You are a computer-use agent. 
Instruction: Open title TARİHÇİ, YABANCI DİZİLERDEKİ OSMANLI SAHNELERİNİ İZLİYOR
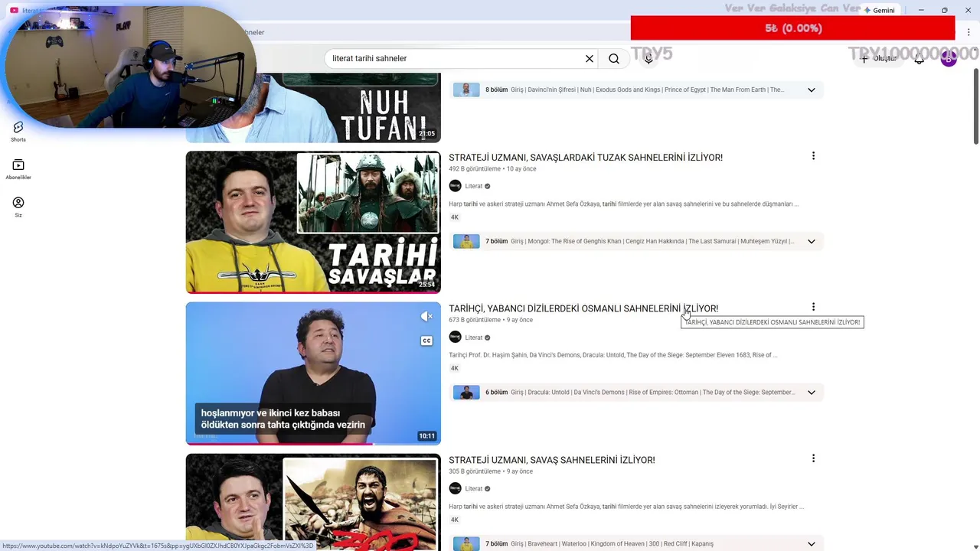click(x=583, y=308)
